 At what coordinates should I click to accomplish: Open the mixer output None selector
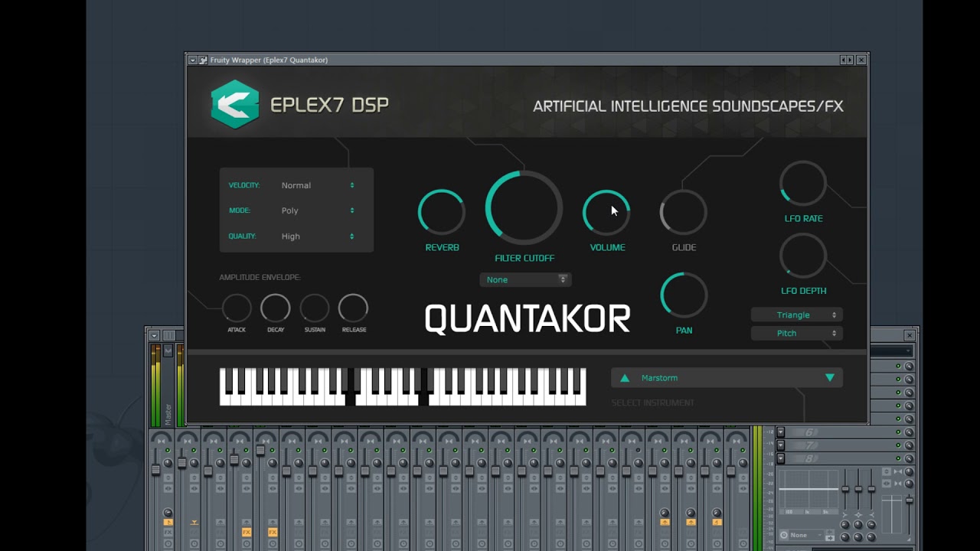806,535
